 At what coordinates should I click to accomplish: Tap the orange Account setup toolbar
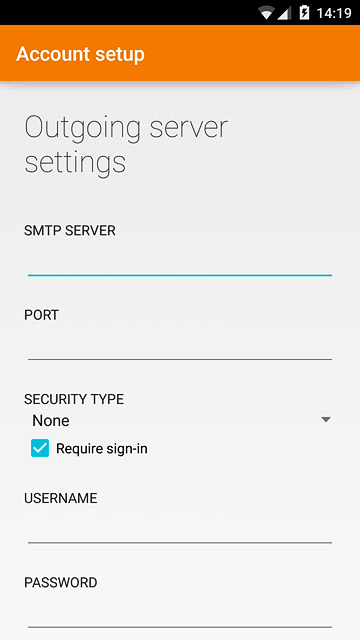point(180,53)
